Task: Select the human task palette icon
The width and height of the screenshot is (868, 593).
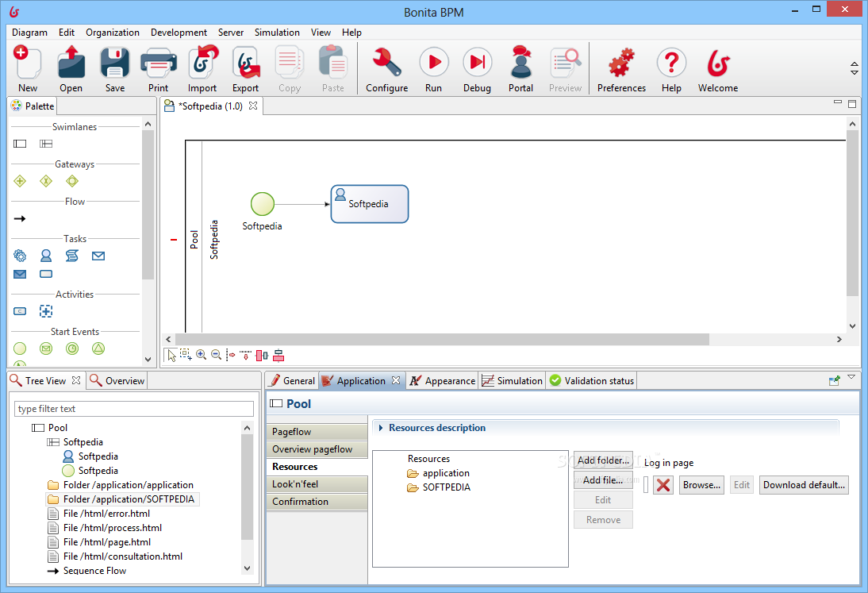Action: (46, 256)
